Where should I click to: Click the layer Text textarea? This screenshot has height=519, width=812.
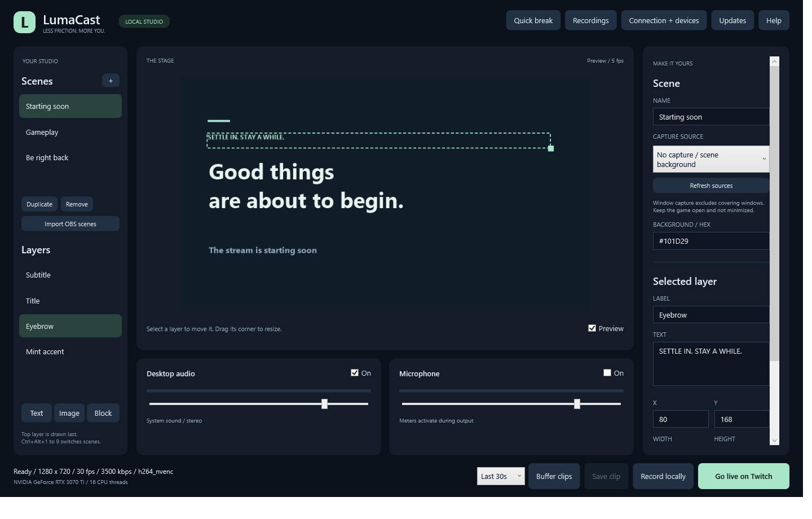[x=711, y=364]
